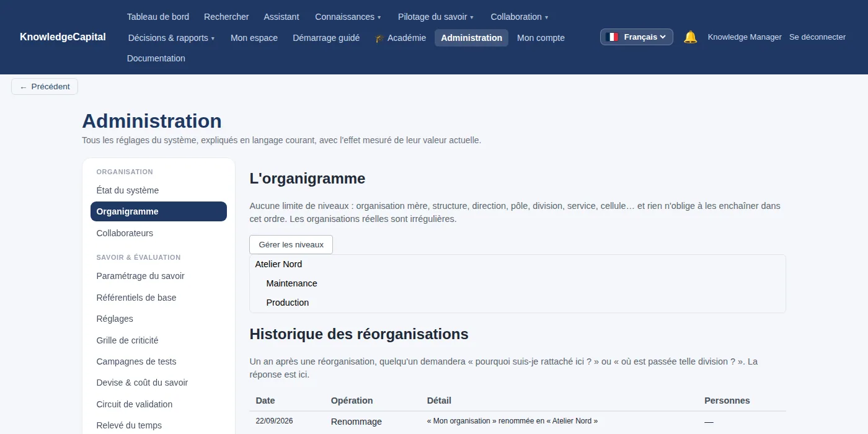Open Paramétrage du savoir
The height and width of the screenshot is (434, 868).
tap(159, 276)
